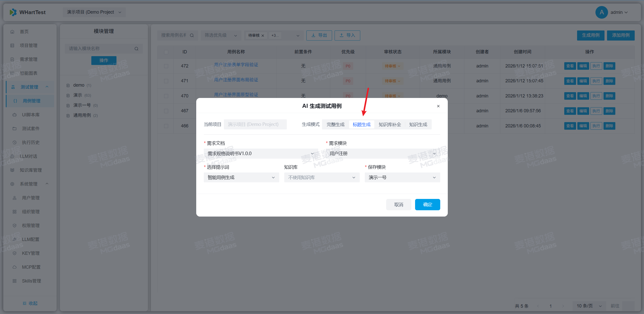Click the document icon beside demo module

tap(68, 85)
